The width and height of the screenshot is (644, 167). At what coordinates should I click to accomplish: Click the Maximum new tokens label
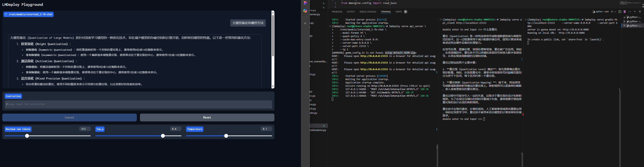pyautogui.click(x=18, y=129)
